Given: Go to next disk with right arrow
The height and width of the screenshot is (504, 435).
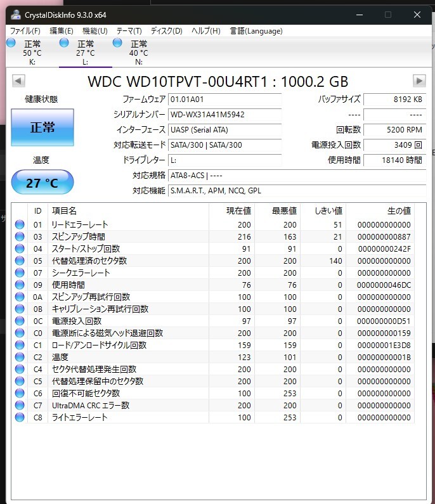Looking at the screenshot, I should 419,81.
